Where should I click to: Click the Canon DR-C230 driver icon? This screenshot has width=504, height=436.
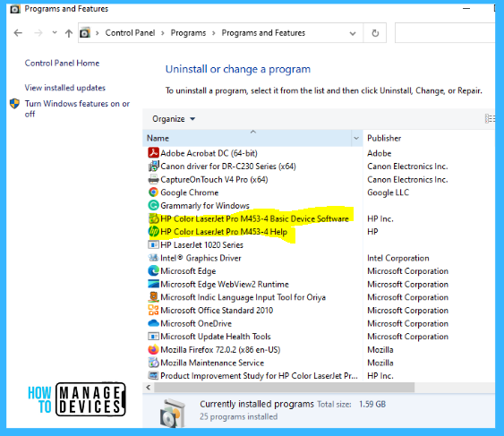153,166
